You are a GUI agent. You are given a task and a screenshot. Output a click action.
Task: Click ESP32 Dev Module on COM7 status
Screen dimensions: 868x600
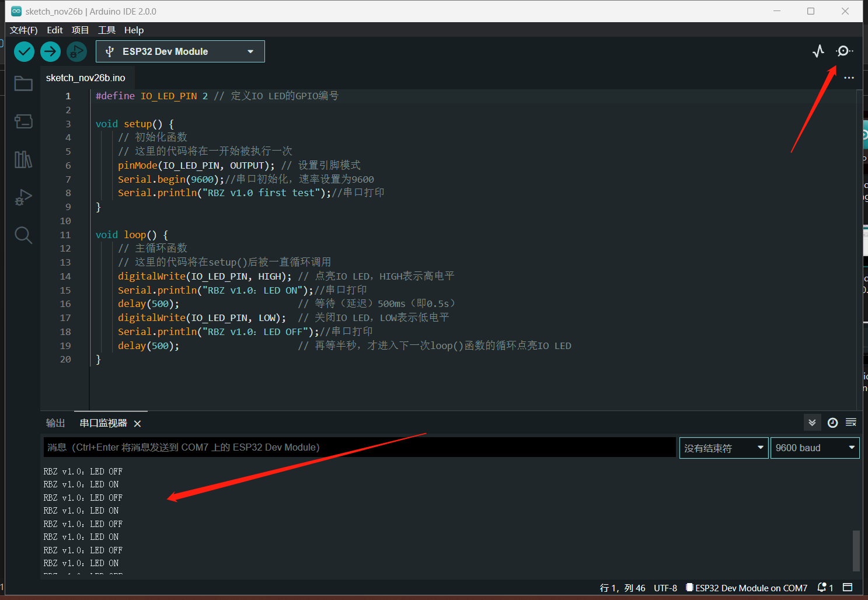747,588
